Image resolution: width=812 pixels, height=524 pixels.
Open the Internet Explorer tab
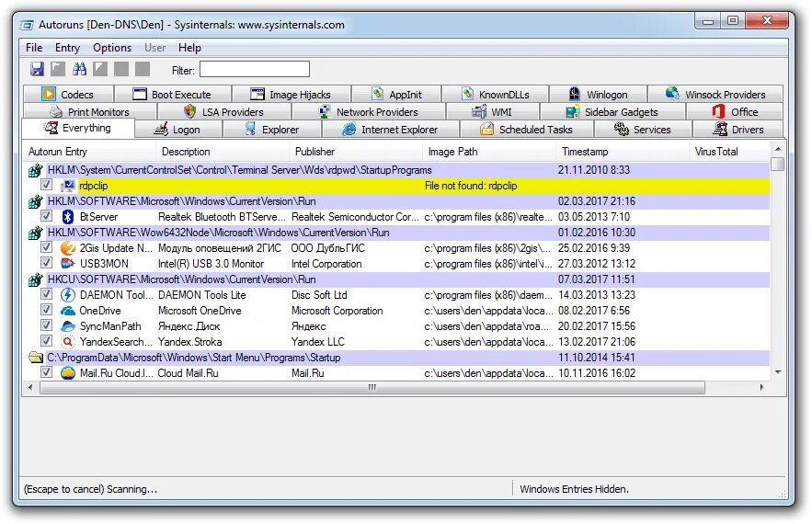tap(391, 130)
